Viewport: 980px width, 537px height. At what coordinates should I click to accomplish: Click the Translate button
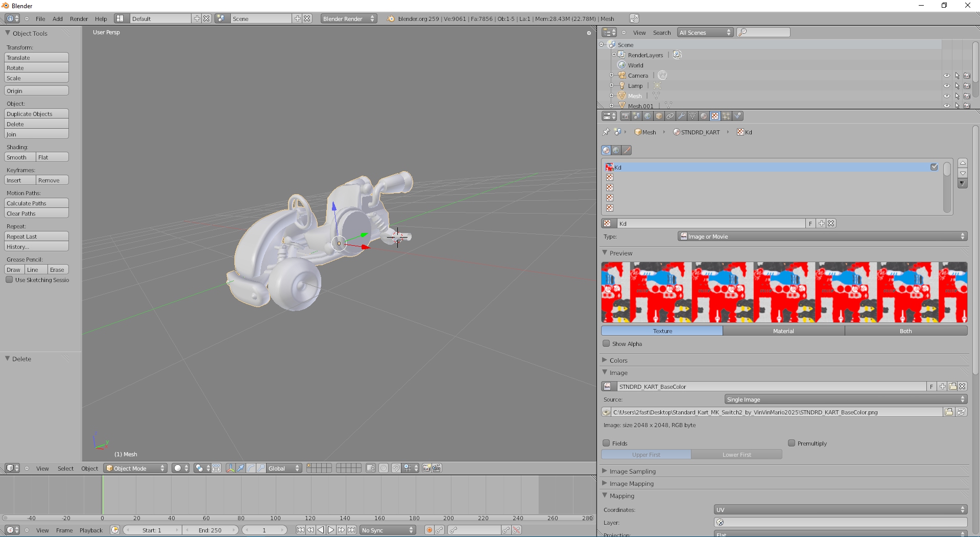[36, 57]
